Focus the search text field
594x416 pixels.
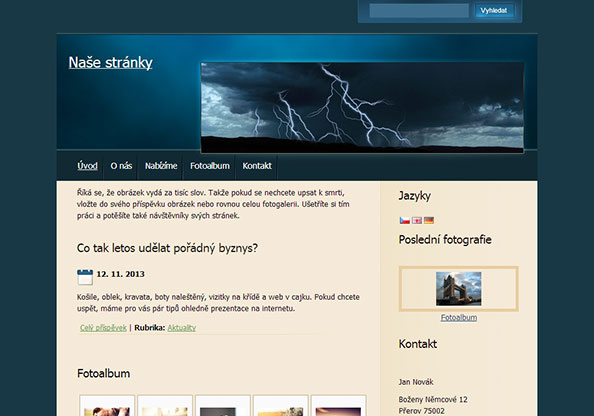pyautogui.click(x=419, y=11)
